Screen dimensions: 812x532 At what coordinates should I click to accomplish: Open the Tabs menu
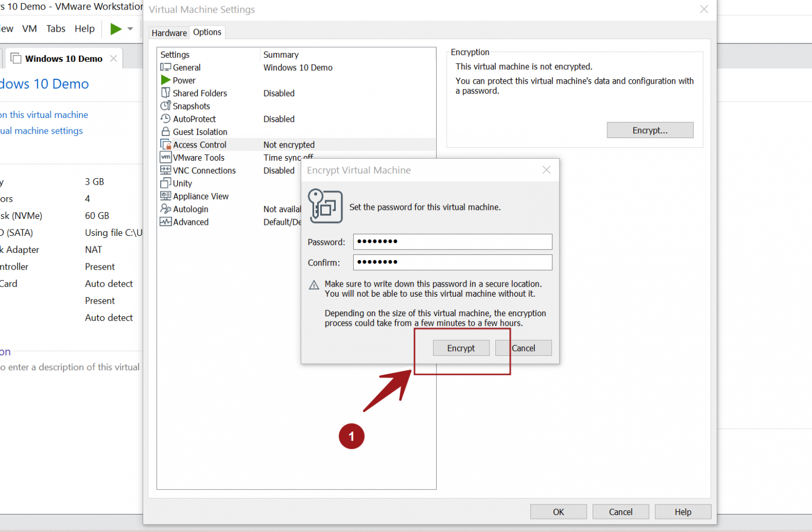pyautogui.click(x=56, y=29)
